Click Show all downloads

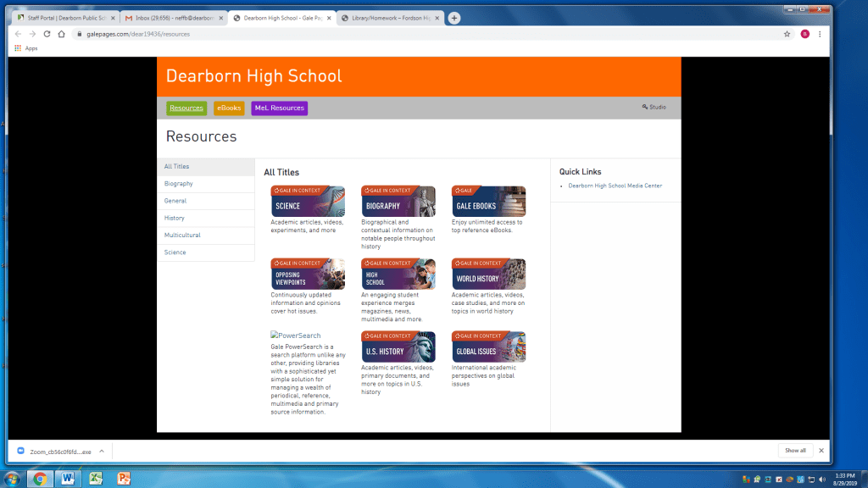click(795, 451)
